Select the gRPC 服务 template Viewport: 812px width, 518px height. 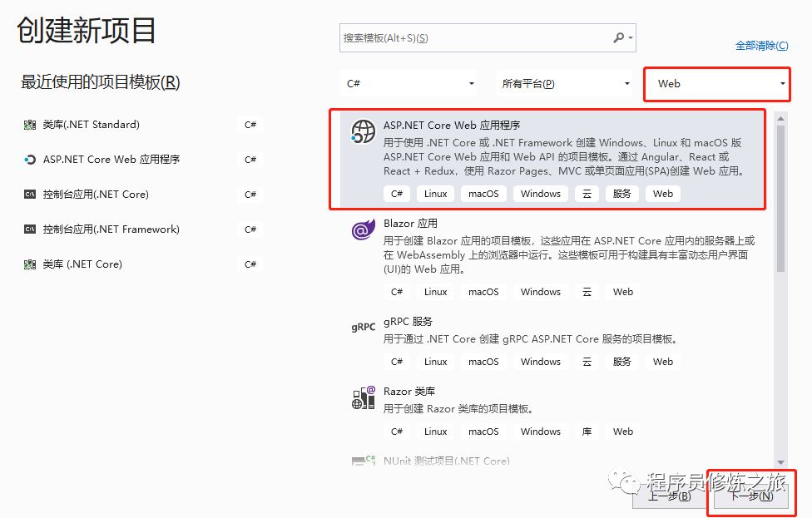tap(552, 342)
